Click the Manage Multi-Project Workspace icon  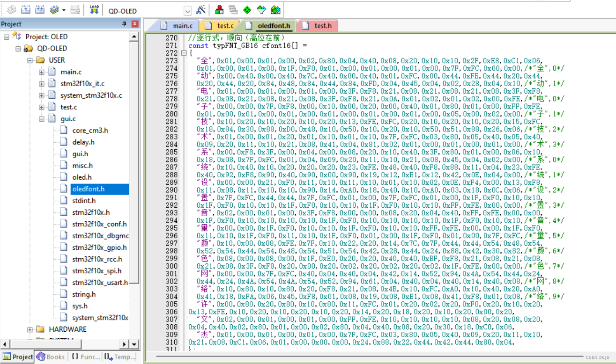(x=233, y=10)
